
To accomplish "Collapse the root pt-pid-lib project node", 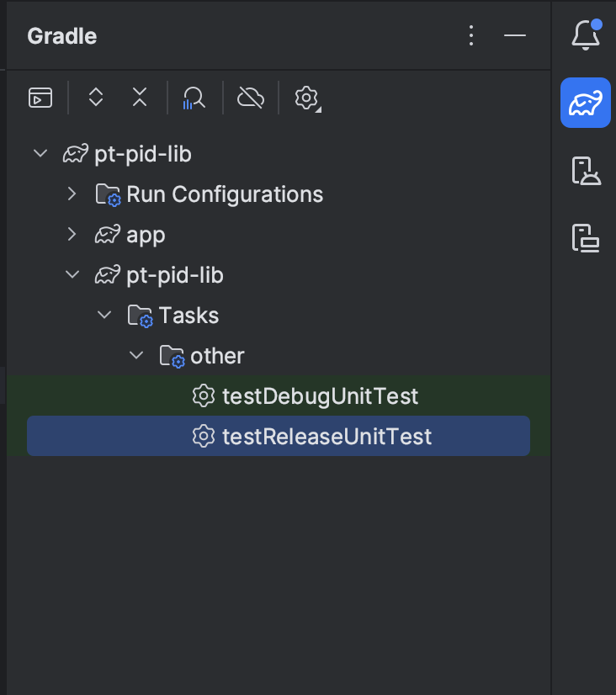I will 40,154.
